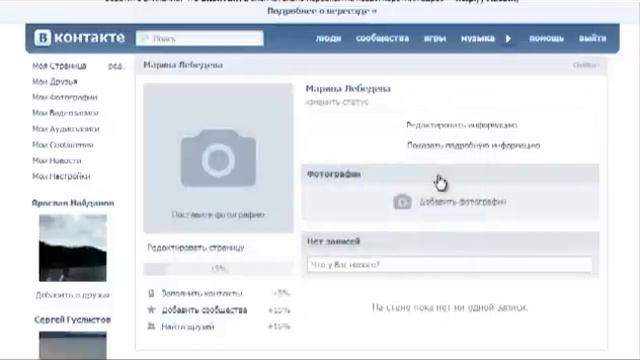Open Мои Видеозаписи in sidebar
The image size is (640, 360).
(65, 113)
